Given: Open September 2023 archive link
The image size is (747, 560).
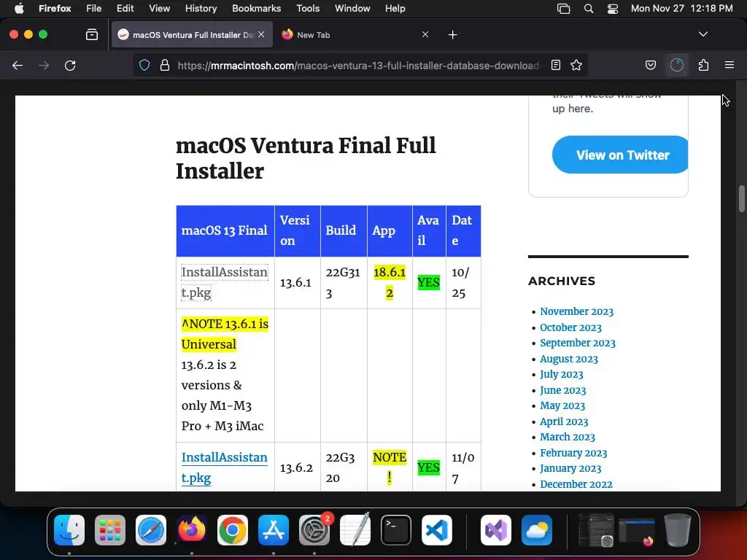Looking at the screenshot, I should tap(578, 343).
